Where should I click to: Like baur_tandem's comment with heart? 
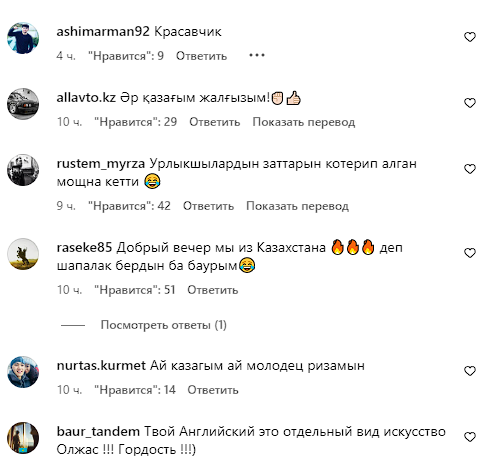coord(470,437)
